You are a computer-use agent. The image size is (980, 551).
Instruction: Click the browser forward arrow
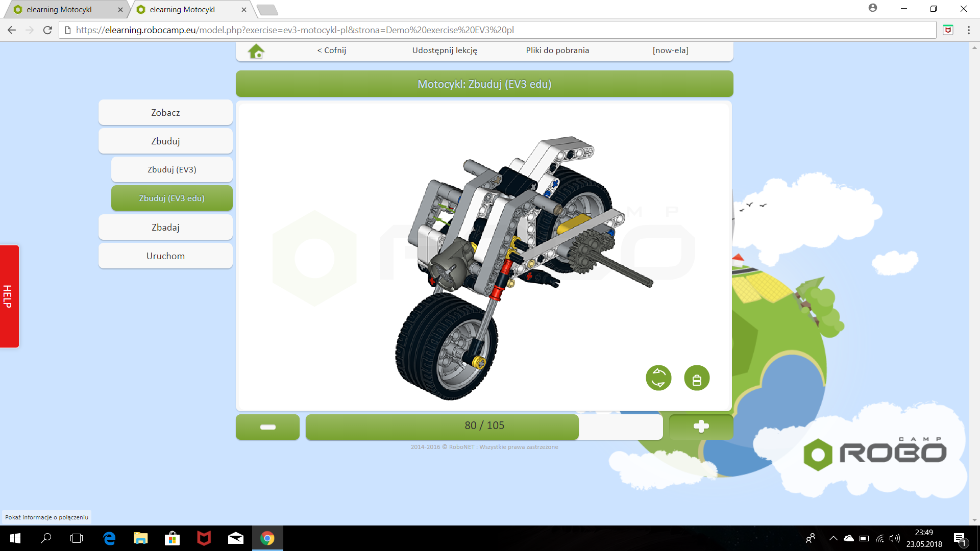pyautogui.click(x=30, y=30)
